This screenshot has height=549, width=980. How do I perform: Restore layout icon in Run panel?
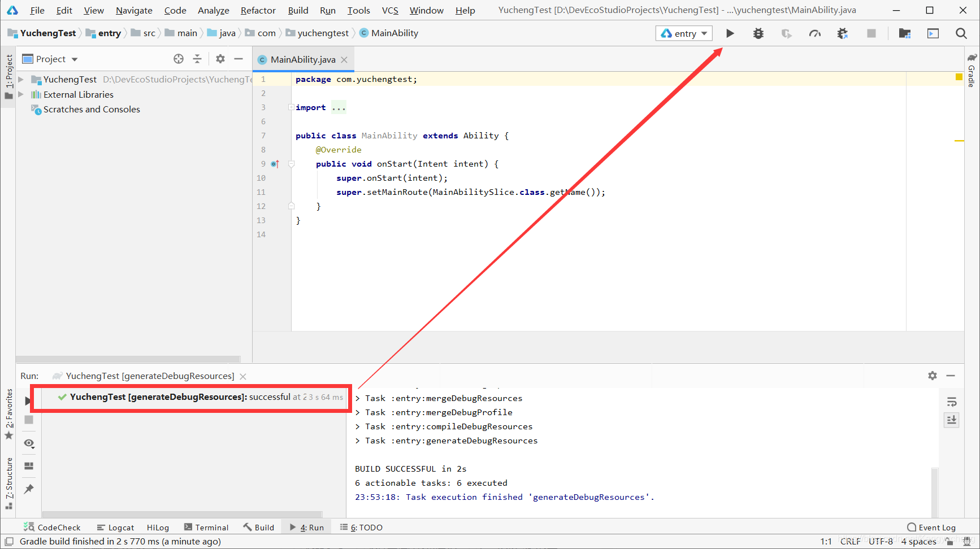(x=29, y=466)
